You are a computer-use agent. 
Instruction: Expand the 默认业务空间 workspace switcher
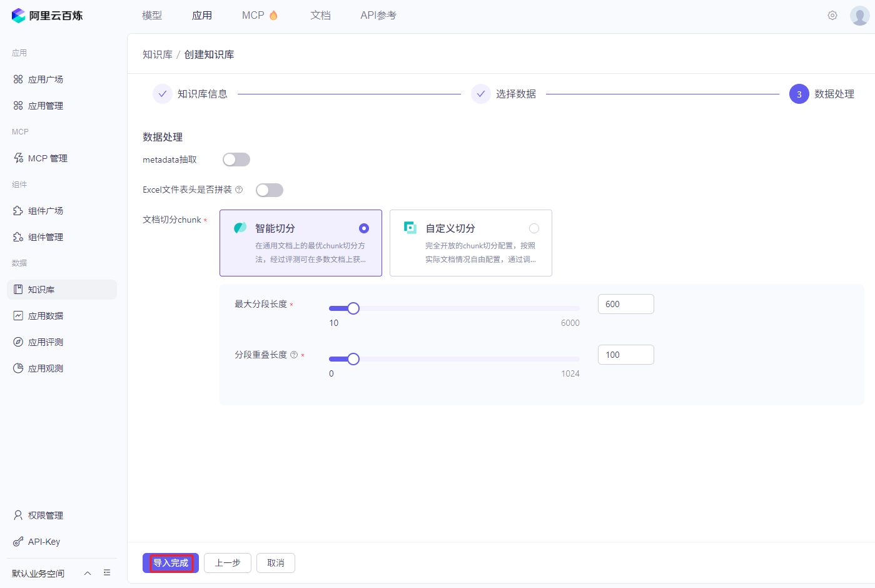pos(88,573)
